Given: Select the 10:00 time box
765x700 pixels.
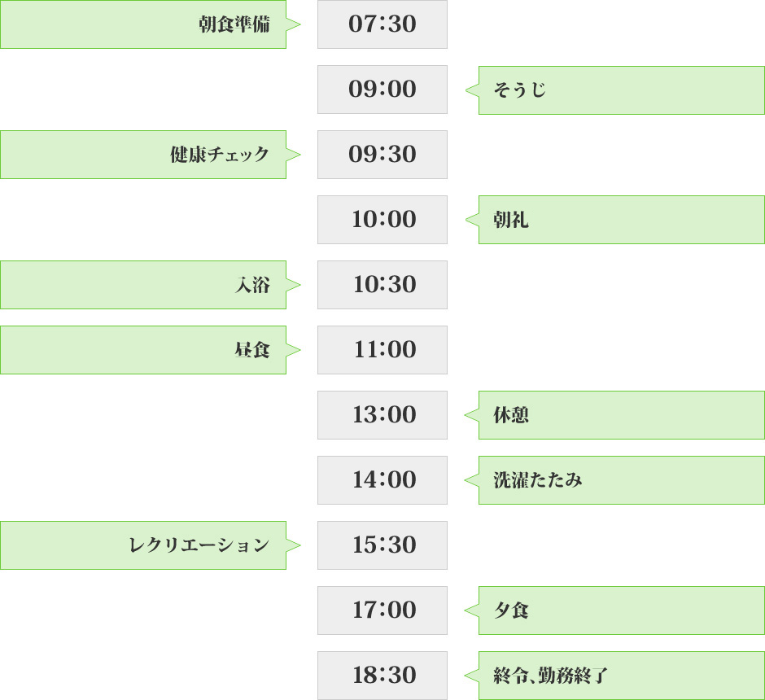Looking at the screenshot, I should tap(382, 220).
